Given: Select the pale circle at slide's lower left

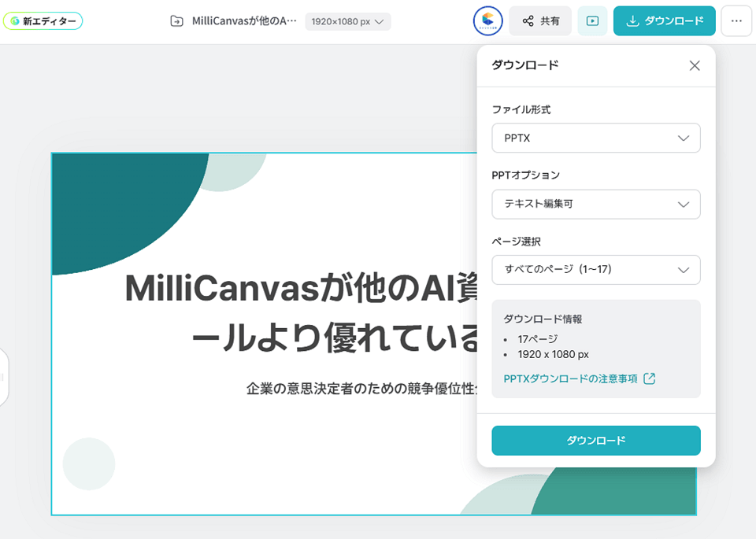Looking at the screenshot, I should tap(89, 464).
